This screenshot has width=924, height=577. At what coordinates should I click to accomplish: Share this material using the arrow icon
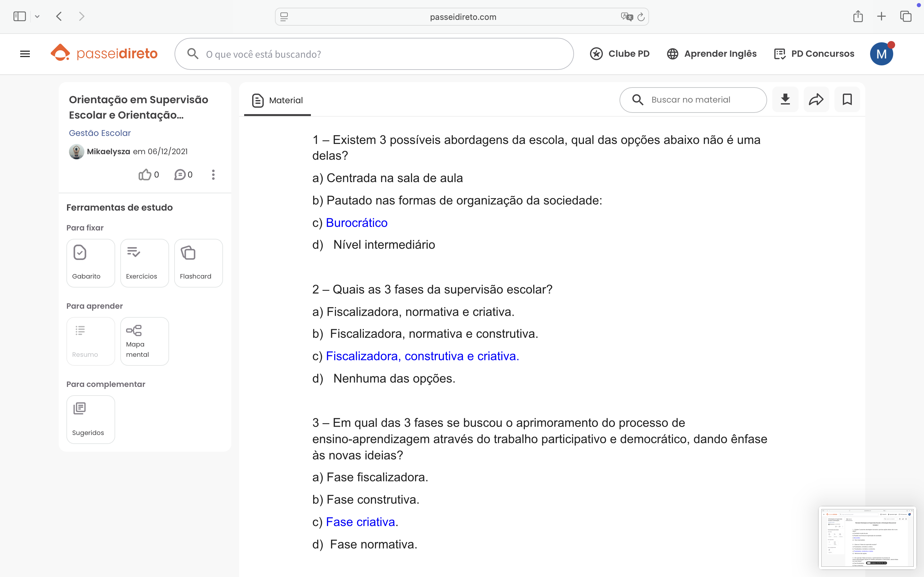coord(816,100)
